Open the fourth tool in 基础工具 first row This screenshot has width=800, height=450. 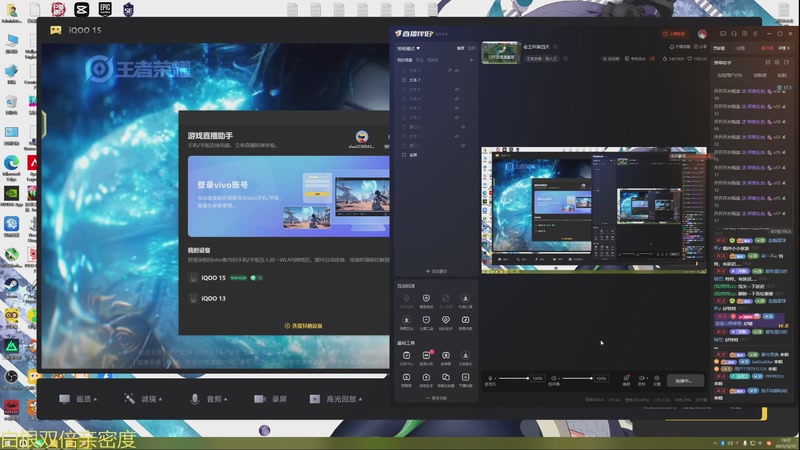point(465,356)
